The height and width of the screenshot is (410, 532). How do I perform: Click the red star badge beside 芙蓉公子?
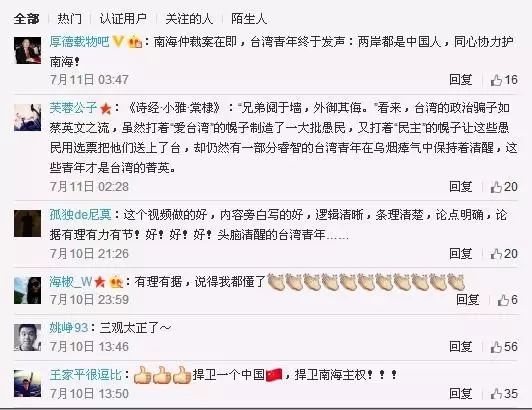(106, 109)
